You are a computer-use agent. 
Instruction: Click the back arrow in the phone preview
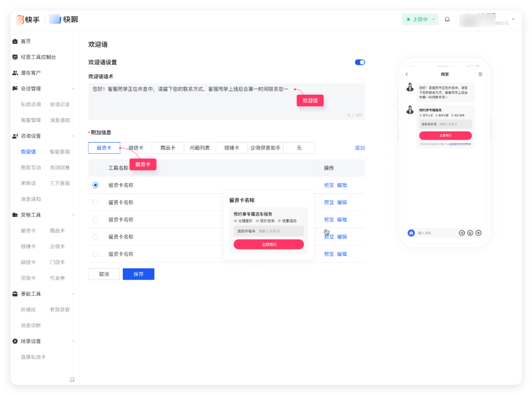point(406,74)
